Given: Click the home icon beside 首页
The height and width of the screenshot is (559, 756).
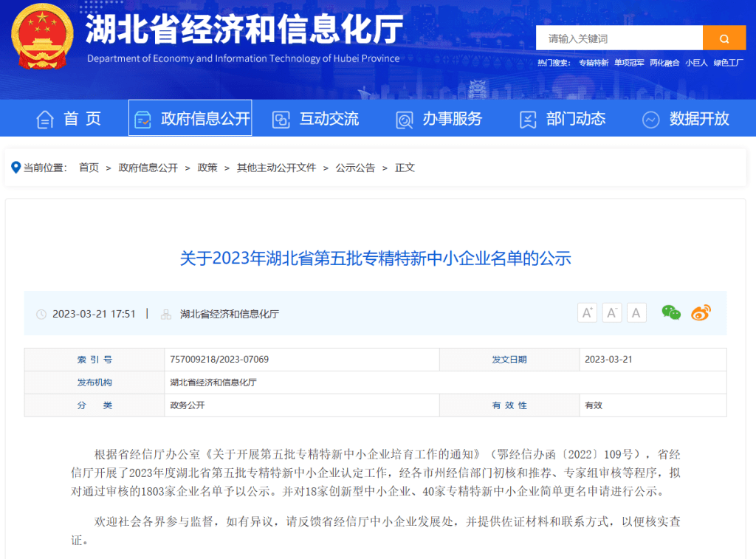Looking at the screenshot, I should [x=45, y=119].
